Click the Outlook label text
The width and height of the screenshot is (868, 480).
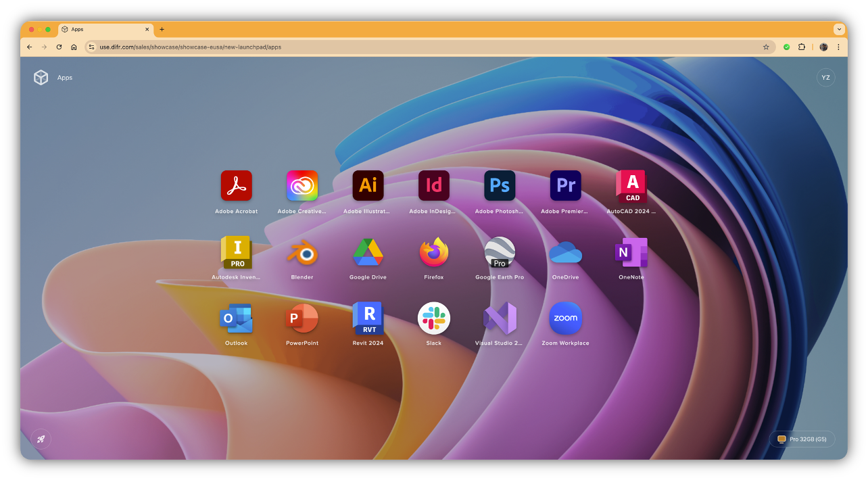[x=236, y=343]
